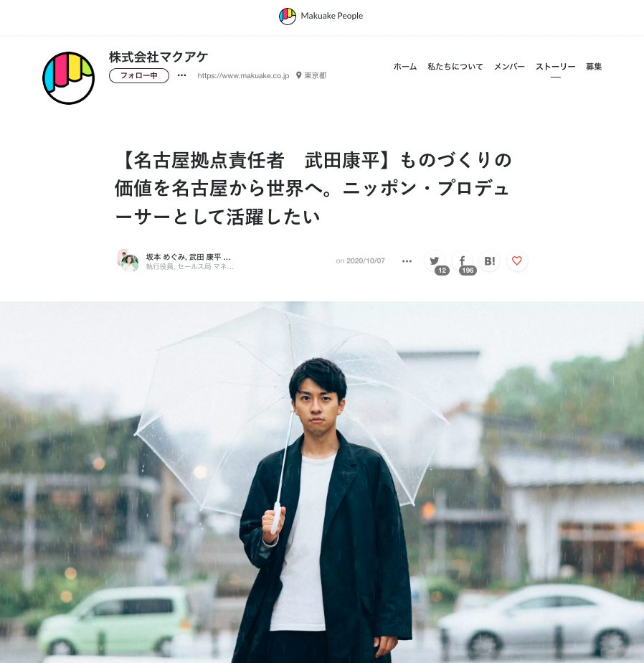
Task: Open the 私たちについて tab
Action: point(455,67)
